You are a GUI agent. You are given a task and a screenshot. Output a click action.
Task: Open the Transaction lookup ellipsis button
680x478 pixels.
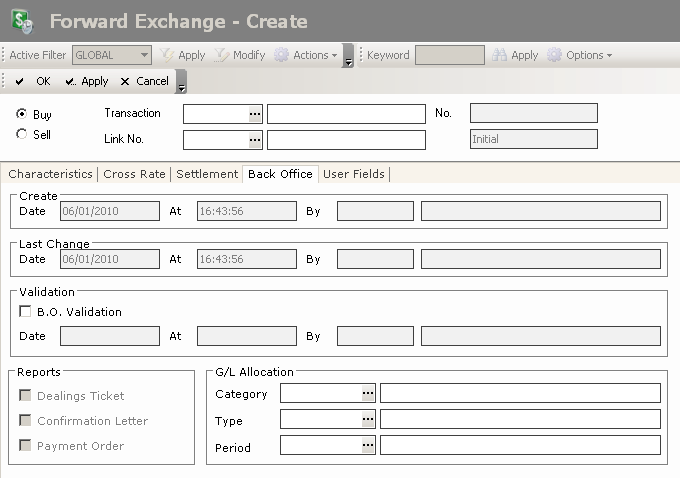(x=255, y=114)
